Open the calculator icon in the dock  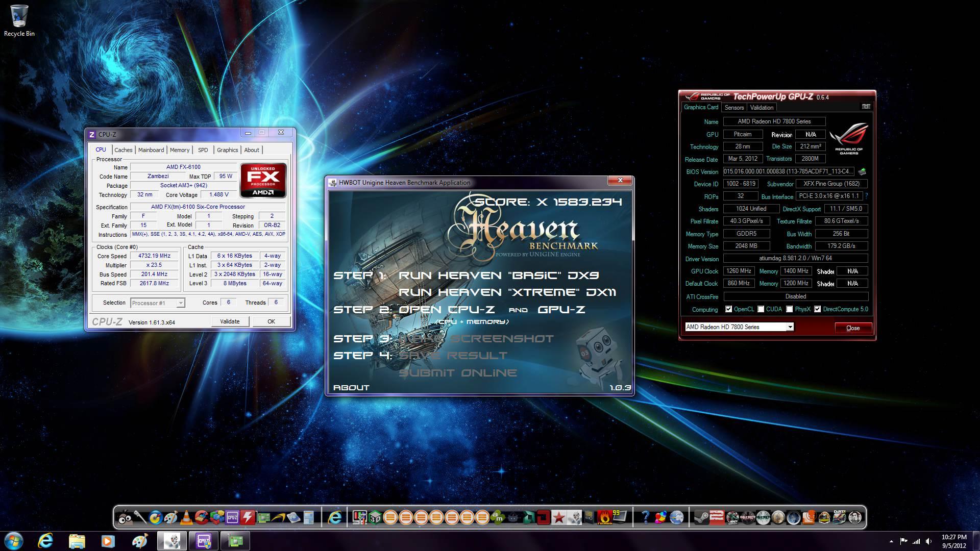click(x=309, y=518)
